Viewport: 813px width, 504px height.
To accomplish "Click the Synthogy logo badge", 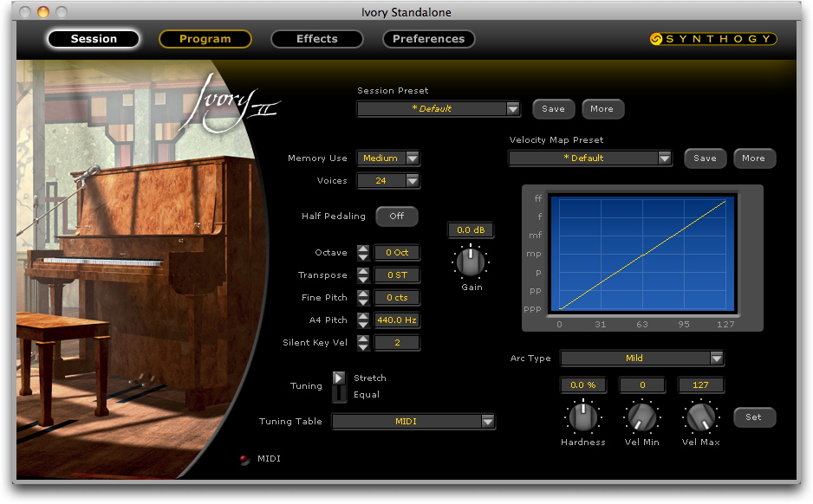I will tap(712, 39).
